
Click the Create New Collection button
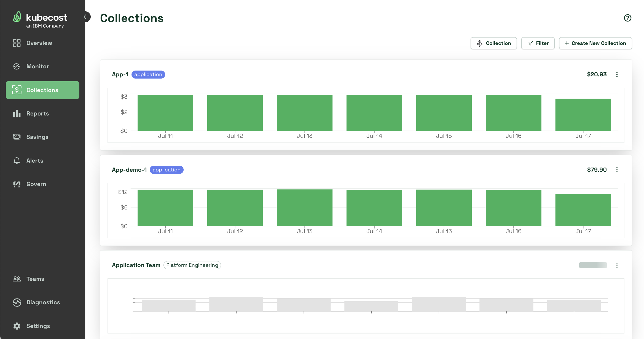[x=595, y=43]
